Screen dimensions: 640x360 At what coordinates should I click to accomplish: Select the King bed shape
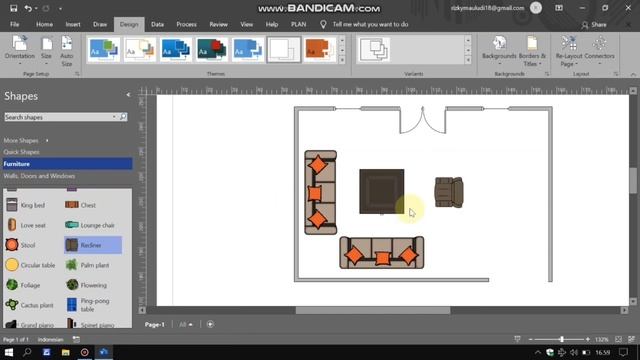(26, 205)
